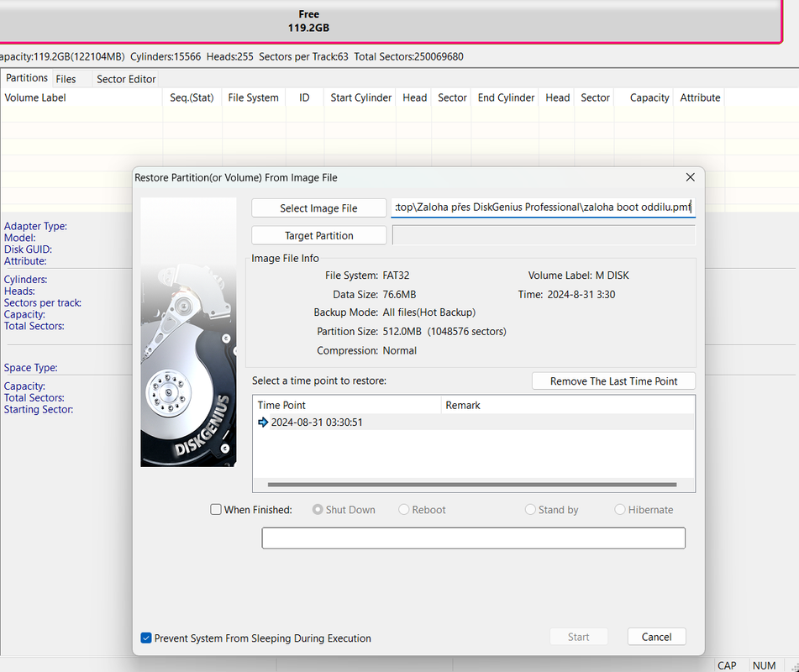799x672 pixels.
Task: Select the Hibernate radio option
Action: pyautogui.click(x=620, y=510)
